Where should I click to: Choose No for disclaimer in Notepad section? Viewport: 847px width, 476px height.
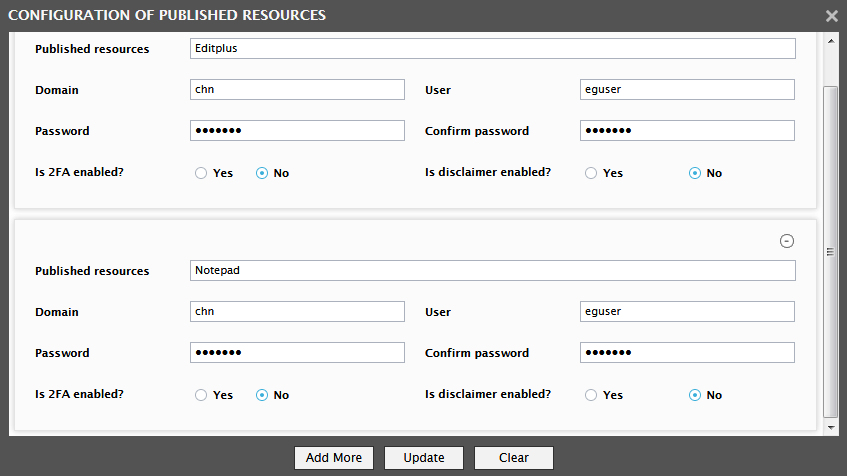695,395
